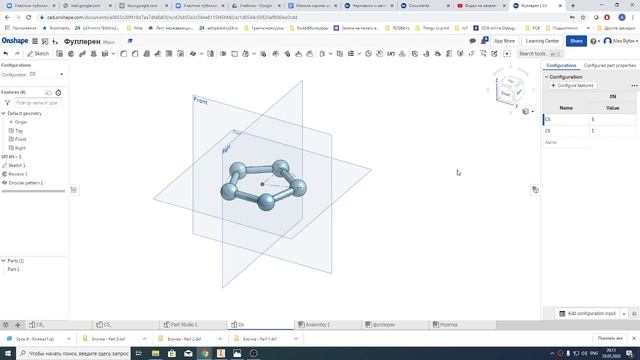The image size is (640, 360).
Task: Open the Learning Center
Action: [542, 41]
